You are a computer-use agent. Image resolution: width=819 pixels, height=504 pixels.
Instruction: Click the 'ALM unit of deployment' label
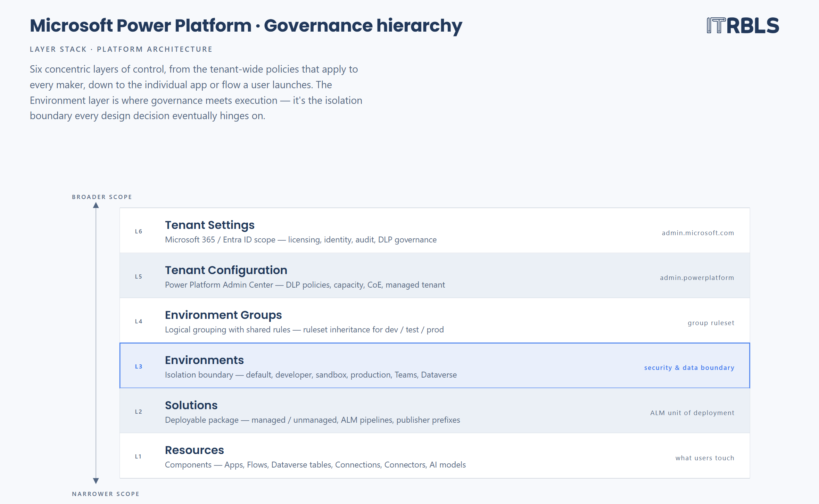pos(692,413)
